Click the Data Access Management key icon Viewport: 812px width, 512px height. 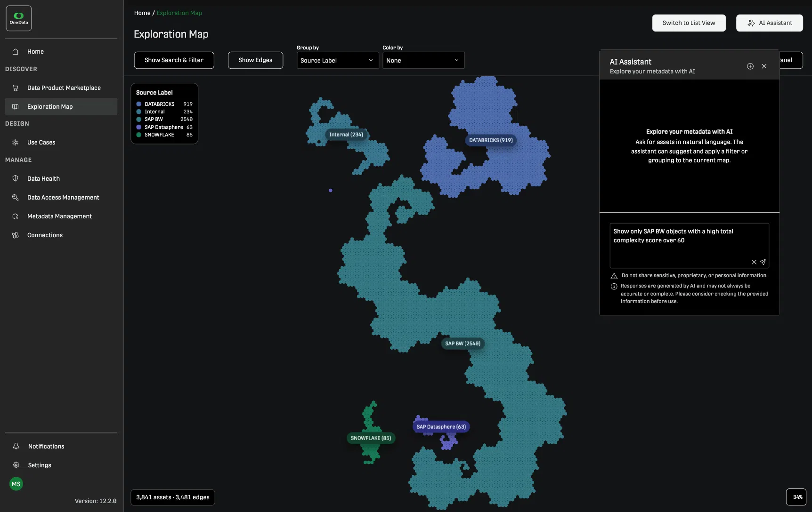(16, 198)
